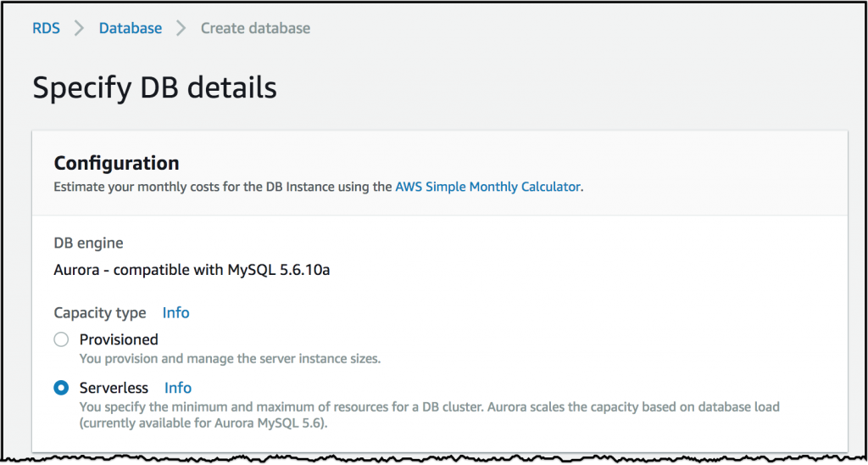Image resolution: width=868 pixels, height=465 pixels.
Task: Click the Specify DB details heading
Action: tap(155, 88)
